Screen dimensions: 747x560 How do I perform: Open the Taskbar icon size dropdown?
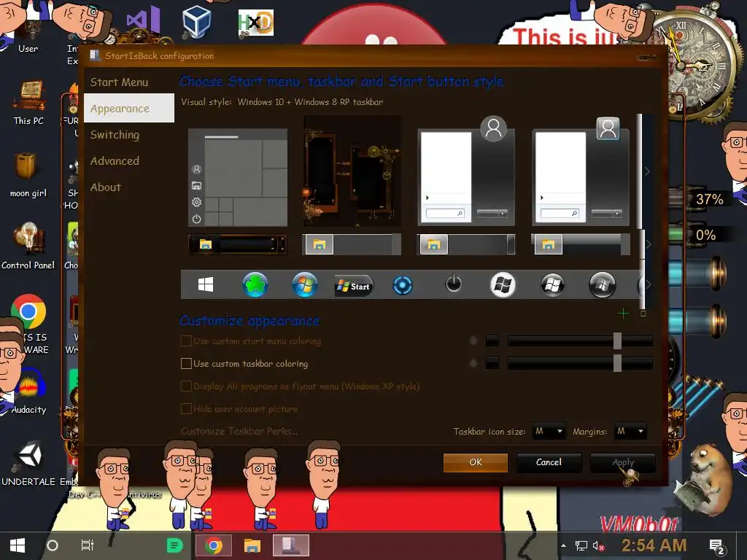549,431
